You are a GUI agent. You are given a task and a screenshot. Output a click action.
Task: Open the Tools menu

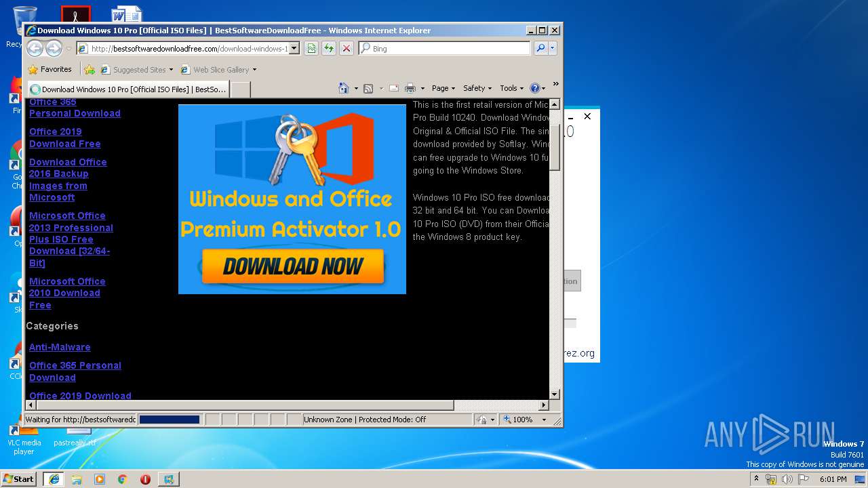click(511, 88)
